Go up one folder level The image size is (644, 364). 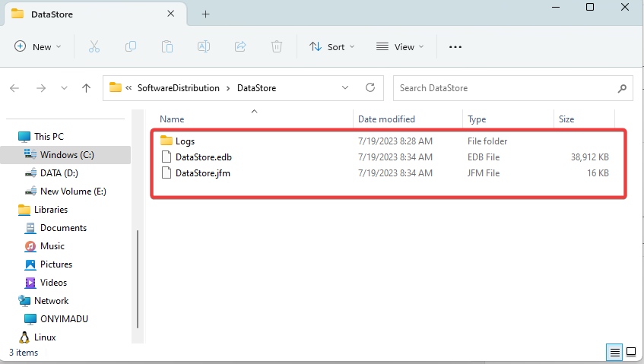(86, 88)
